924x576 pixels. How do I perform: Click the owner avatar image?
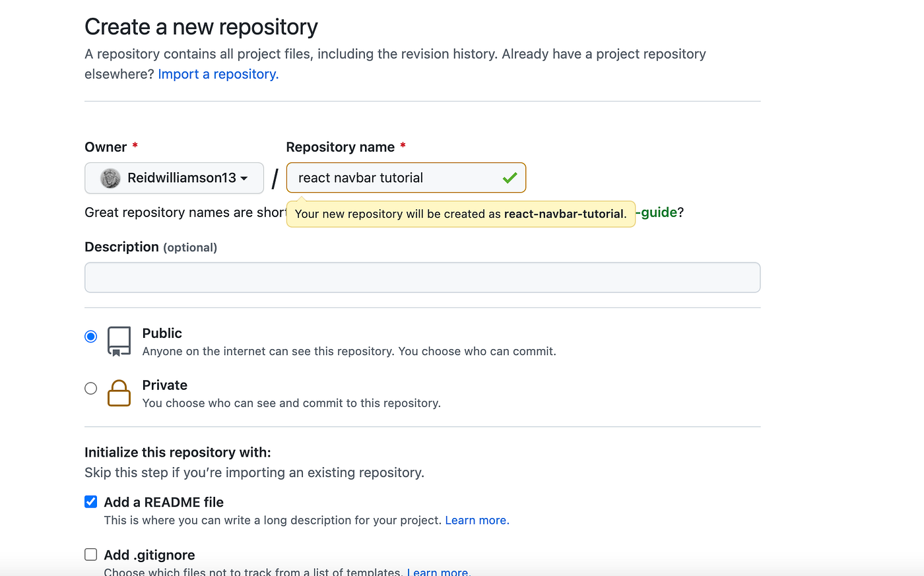110,178
